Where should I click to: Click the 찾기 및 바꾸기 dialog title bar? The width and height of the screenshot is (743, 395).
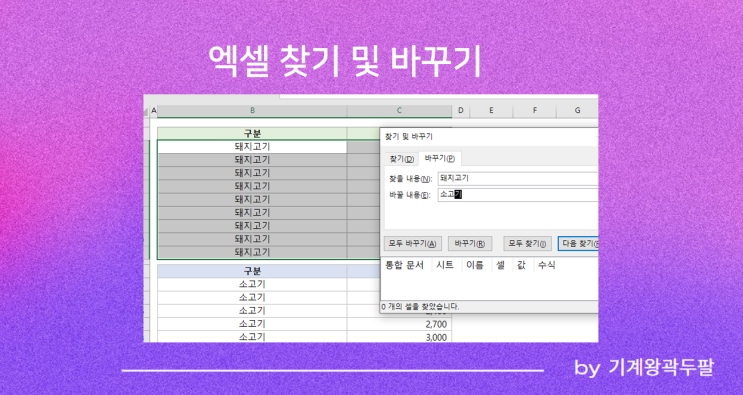tap(489, 136)
